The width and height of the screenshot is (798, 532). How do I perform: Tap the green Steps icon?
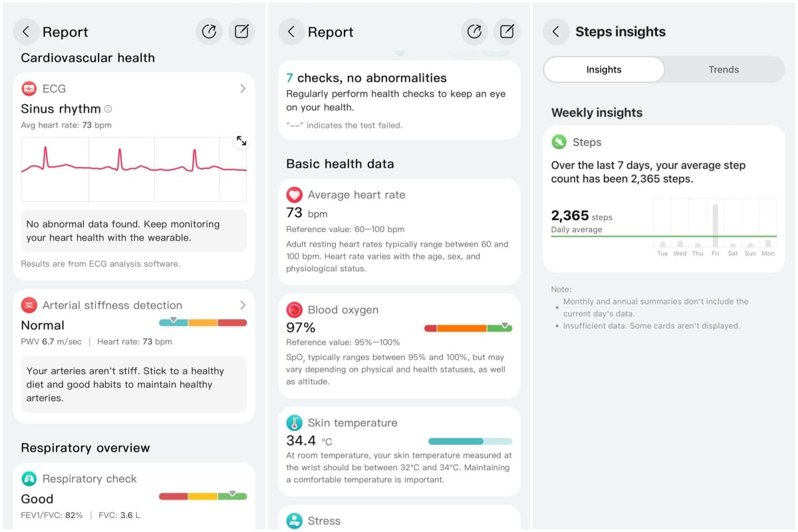tap(559, 142)
